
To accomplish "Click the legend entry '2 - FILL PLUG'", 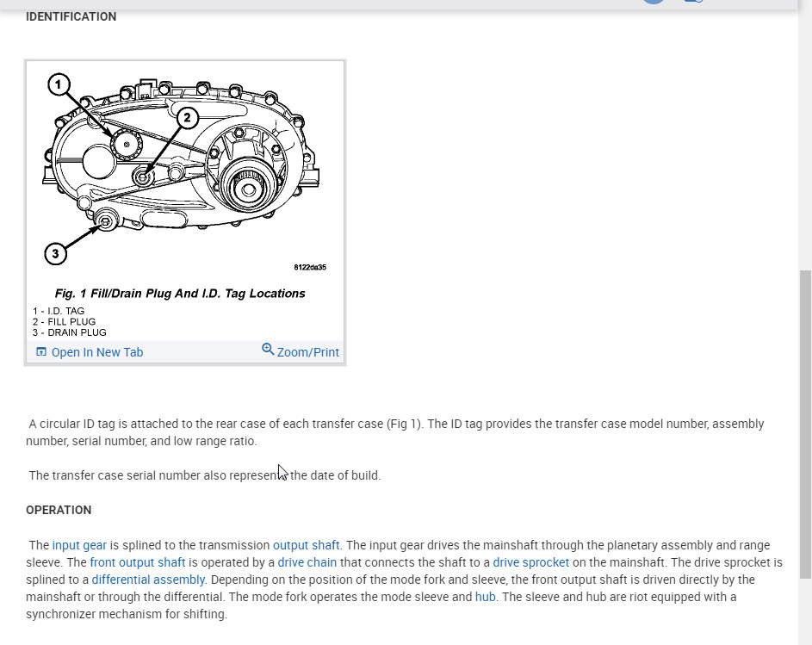I will 65,322.
